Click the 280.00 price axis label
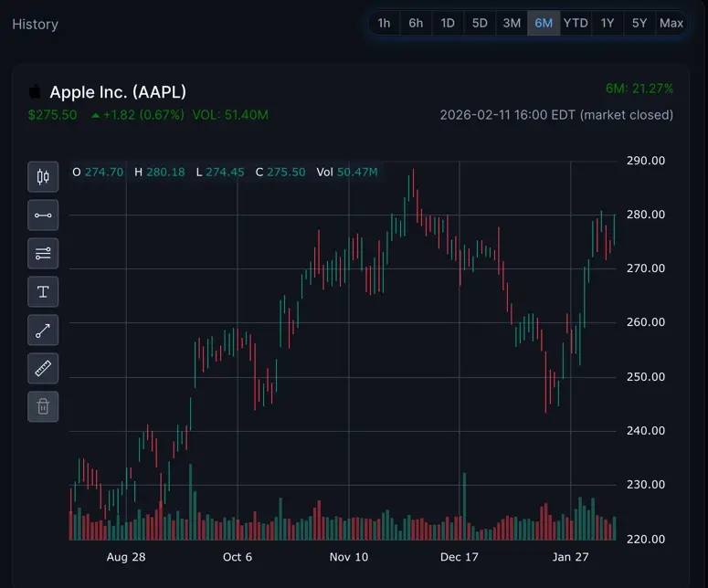This screenshot has height=588, width=708. click(x=646, y=215)
